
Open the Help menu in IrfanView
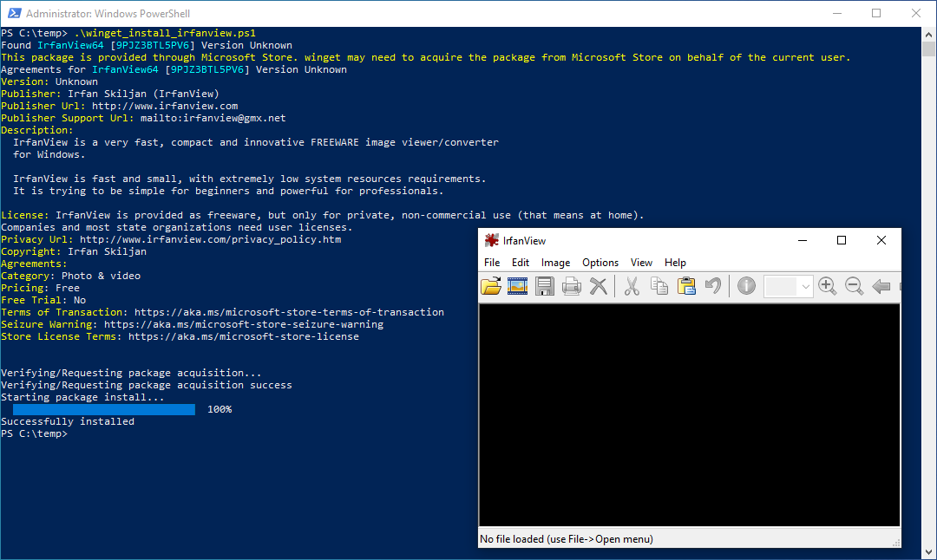coord(675,263)
